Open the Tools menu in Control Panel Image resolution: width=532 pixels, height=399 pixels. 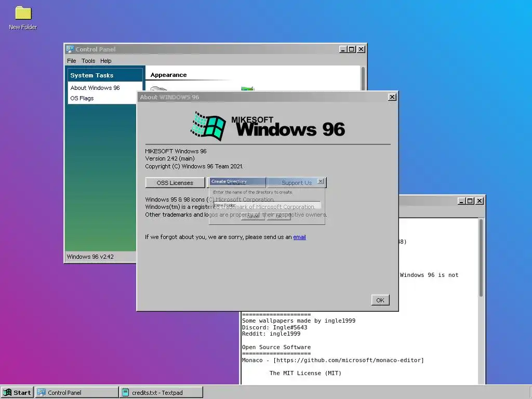click(x=88, y=61)
